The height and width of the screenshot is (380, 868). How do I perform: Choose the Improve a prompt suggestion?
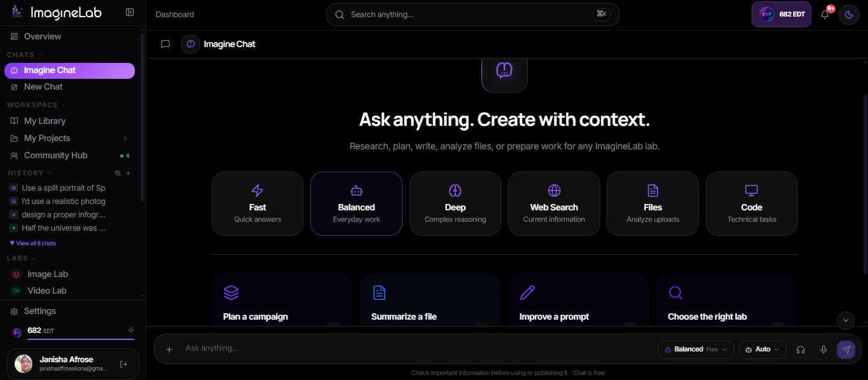pos(579,300)
